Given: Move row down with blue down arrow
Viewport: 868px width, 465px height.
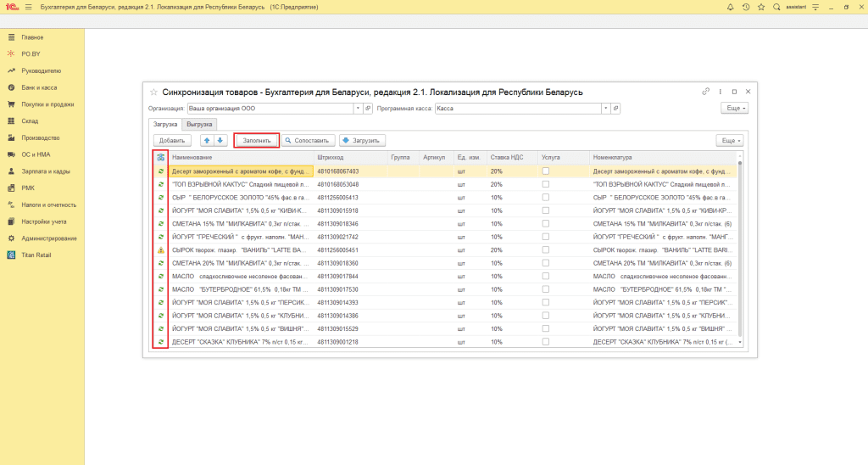Looking at the screenshot, I should [220, 141].
